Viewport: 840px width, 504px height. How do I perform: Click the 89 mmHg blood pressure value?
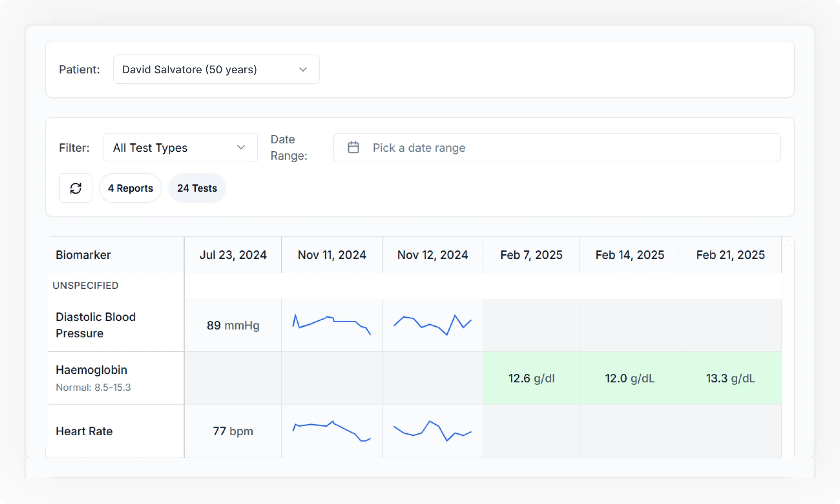pos(233,325)
